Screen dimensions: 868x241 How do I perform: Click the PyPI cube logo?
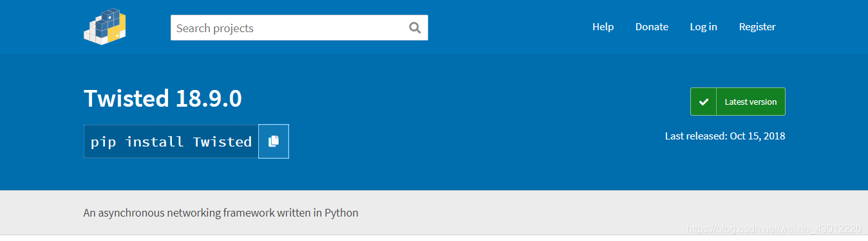(104, 26)
